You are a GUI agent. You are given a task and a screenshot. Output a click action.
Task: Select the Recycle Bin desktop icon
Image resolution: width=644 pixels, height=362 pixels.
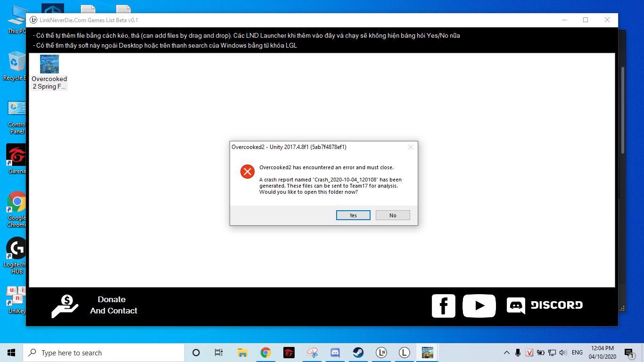[x=15, y=66]
